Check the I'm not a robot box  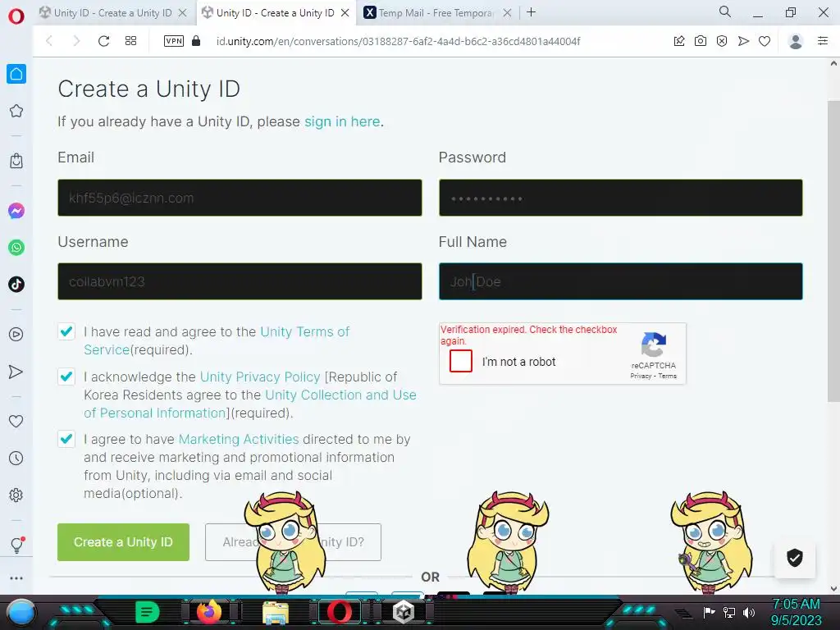coord(461,361)
